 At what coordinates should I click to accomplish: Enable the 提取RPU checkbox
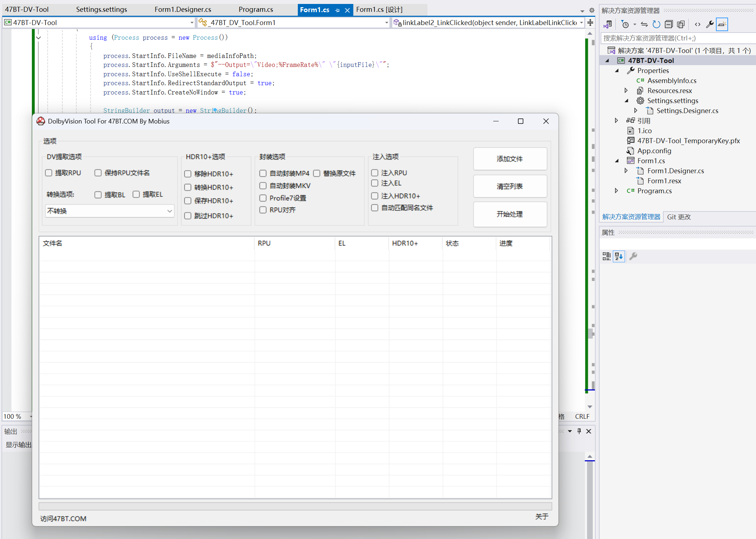(49, 173)
